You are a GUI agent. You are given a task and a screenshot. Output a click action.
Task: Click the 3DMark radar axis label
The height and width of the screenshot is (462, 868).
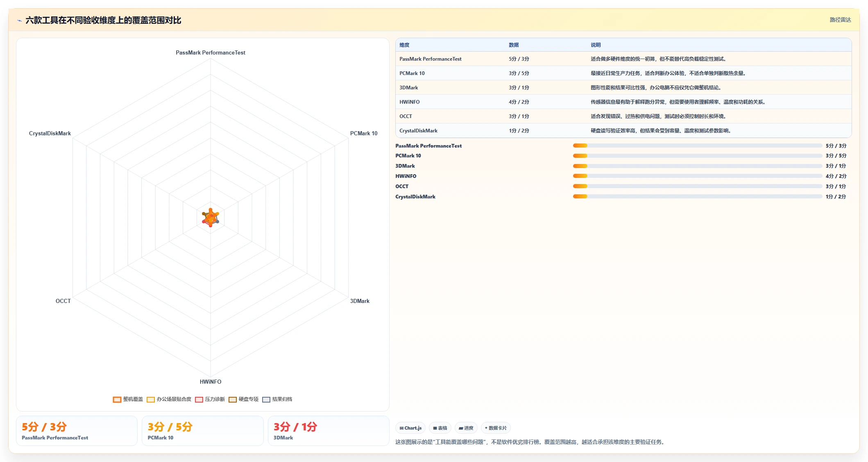coord(360,301)
